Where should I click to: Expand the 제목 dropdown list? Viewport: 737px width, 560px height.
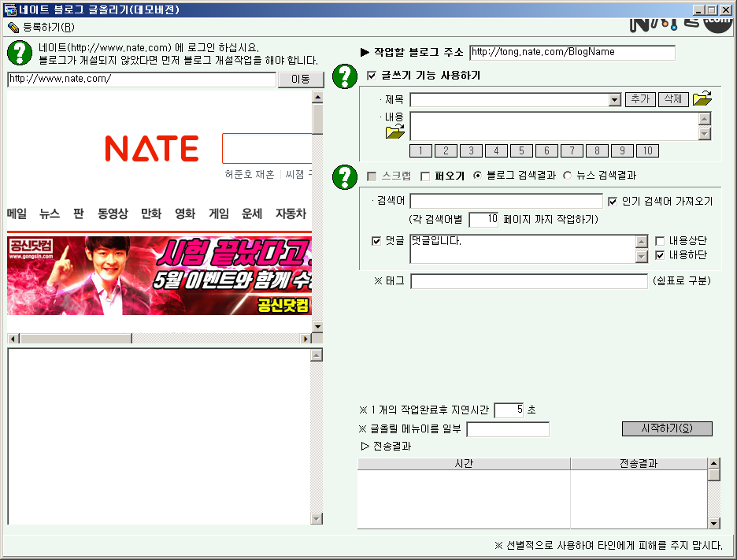pos(615,100)
